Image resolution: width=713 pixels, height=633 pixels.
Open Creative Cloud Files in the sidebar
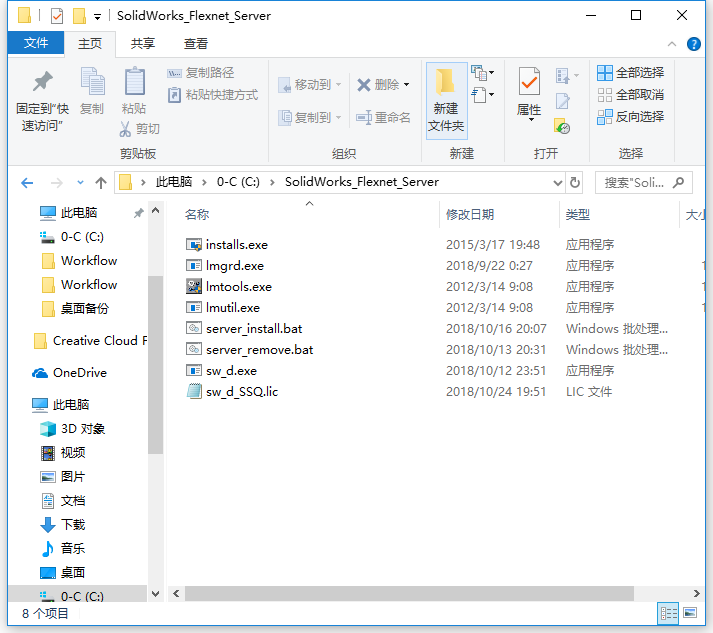point(90,341)
